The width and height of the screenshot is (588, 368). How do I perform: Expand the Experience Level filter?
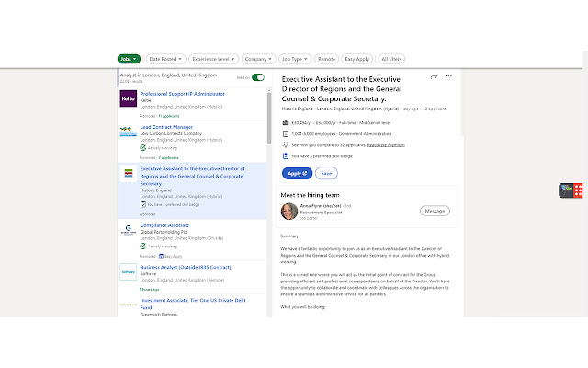pyautogui.click(x=213, y=59)
